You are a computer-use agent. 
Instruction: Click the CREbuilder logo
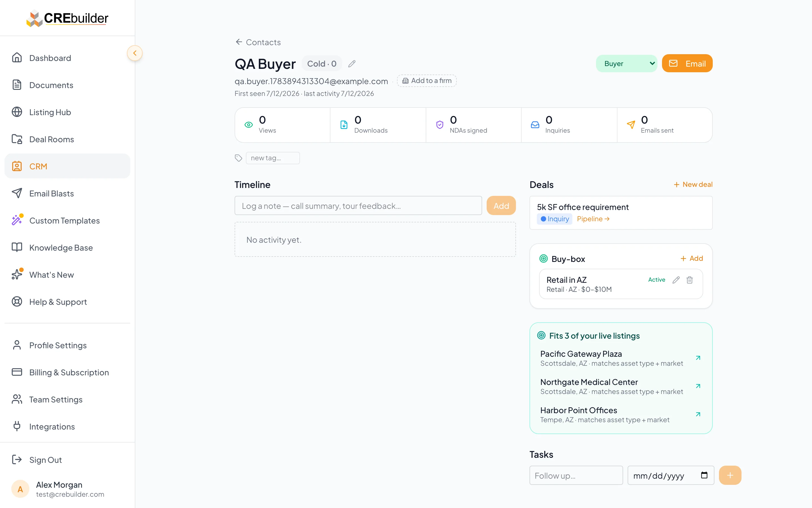pyautogui.click(x=67, y=18)
